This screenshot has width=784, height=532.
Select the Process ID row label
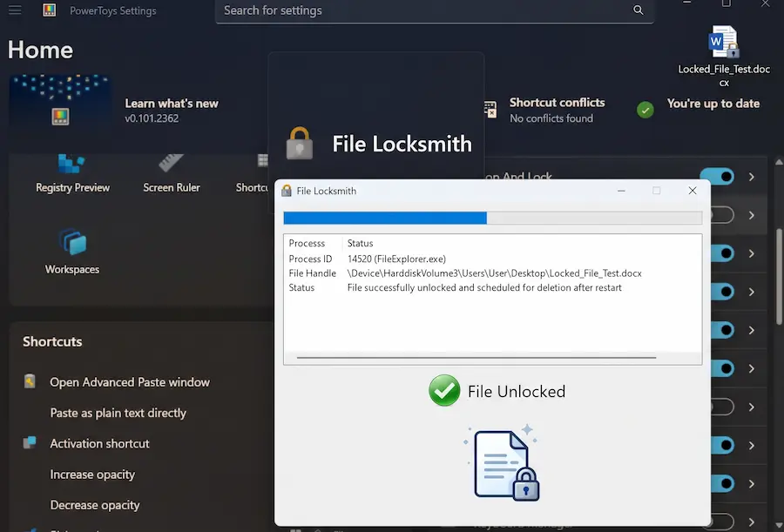pos(310,259)
